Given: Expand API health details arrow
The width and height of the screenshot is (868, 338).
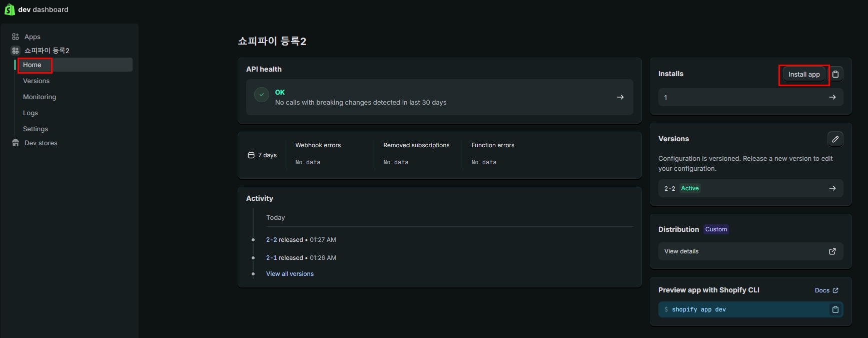Looking at the screenshot, I should (x=620, y=97).
